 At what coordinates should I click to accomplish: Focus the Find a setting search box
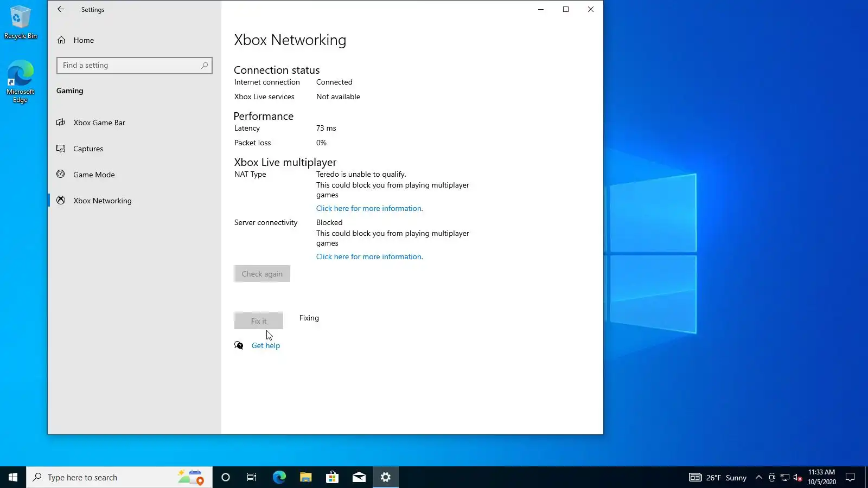tap(135, 66)
